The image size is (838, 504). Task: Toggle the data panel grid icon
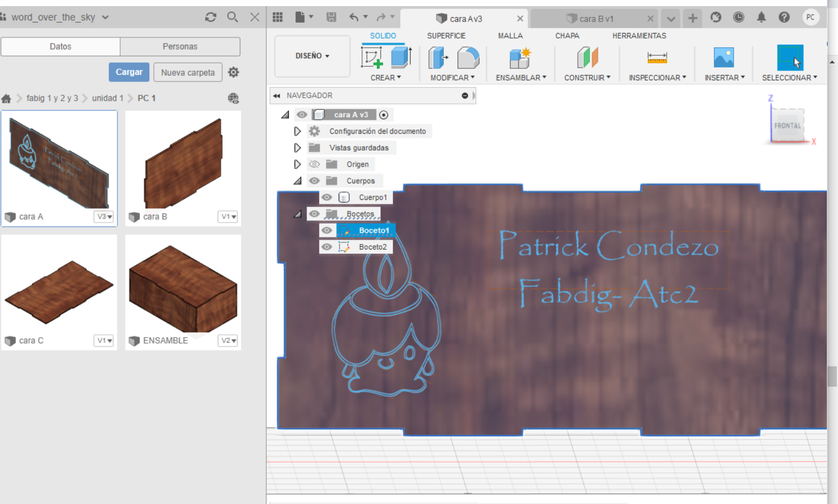(278, 17)
